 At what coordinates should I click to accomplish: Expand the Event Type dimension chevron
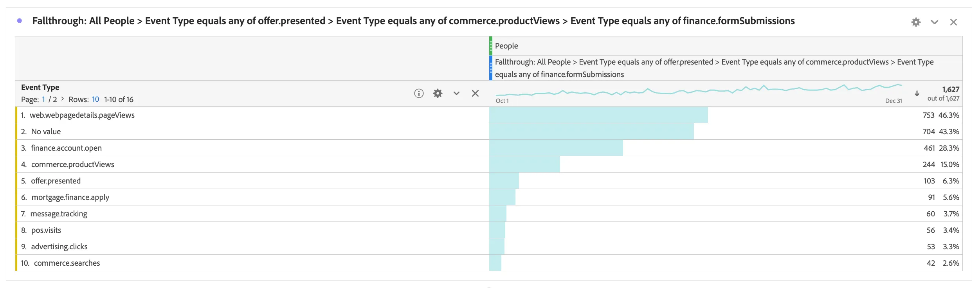coord(456,93)
